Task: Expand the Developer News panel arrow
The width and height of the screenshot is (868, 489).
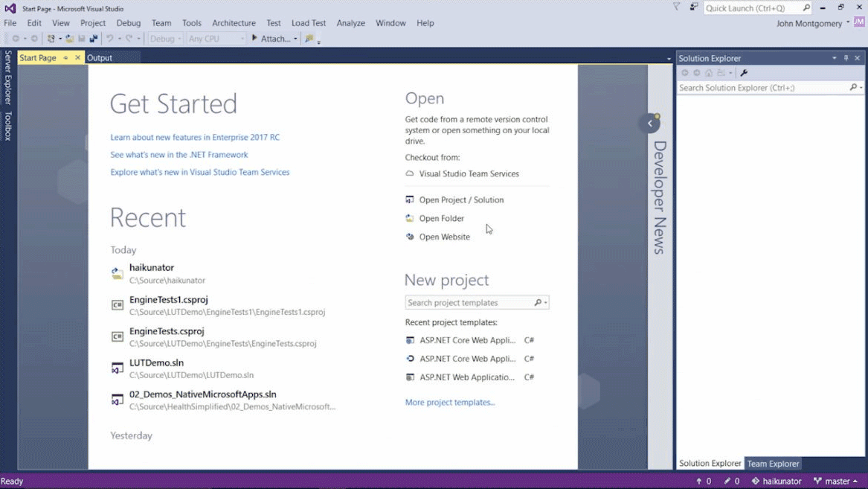Action: pyautogui.click(x=649, y=124)
